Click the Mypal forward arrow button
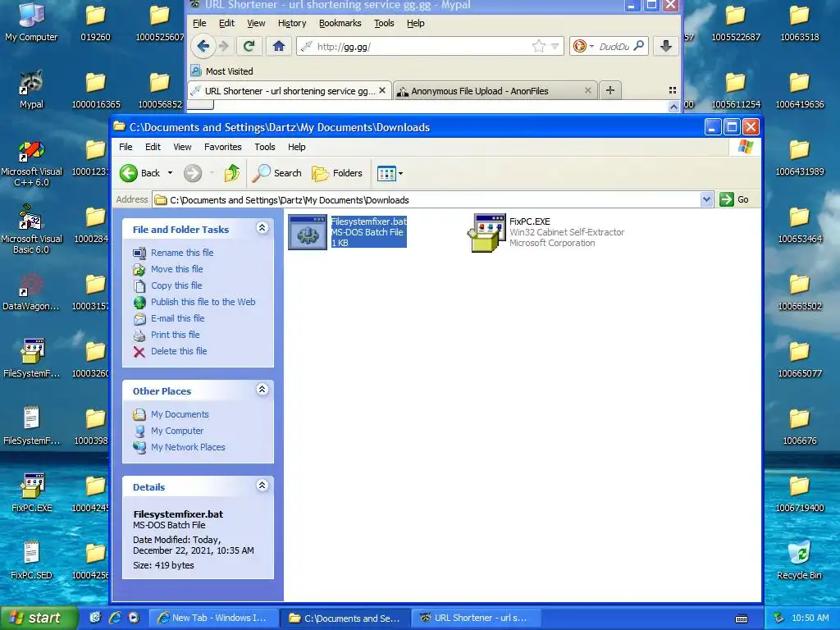The width and height of the screenshot is (840, 630). (224, 47)
